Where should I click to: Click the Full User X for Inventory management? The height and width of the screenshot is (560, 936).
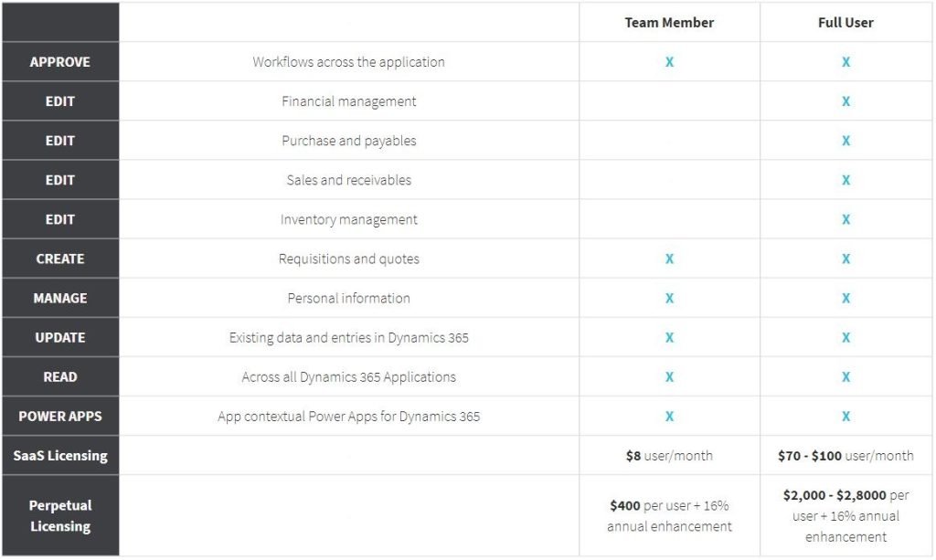[x=846, y=219]
